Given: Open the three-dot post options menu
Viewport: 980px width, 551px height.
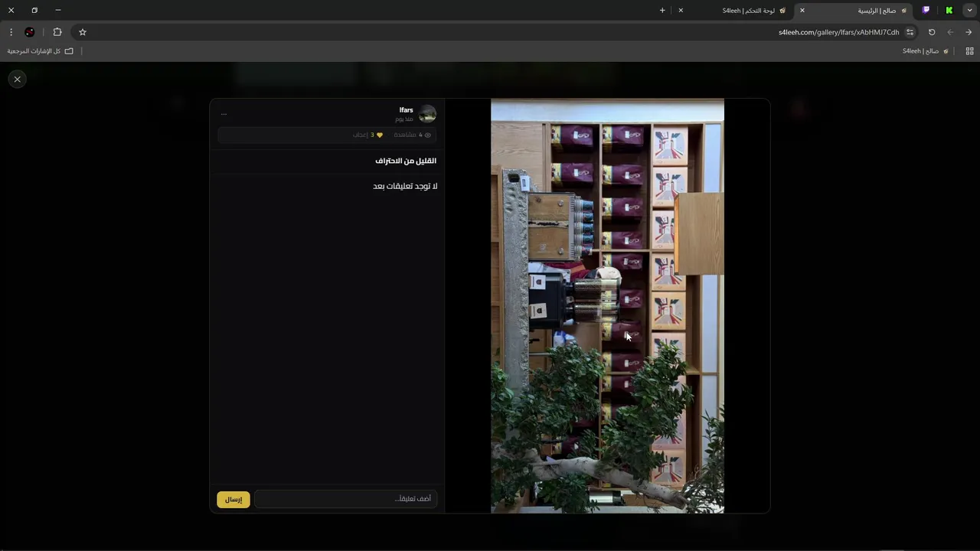Looking at the screenshot, I should pos(224,113).
